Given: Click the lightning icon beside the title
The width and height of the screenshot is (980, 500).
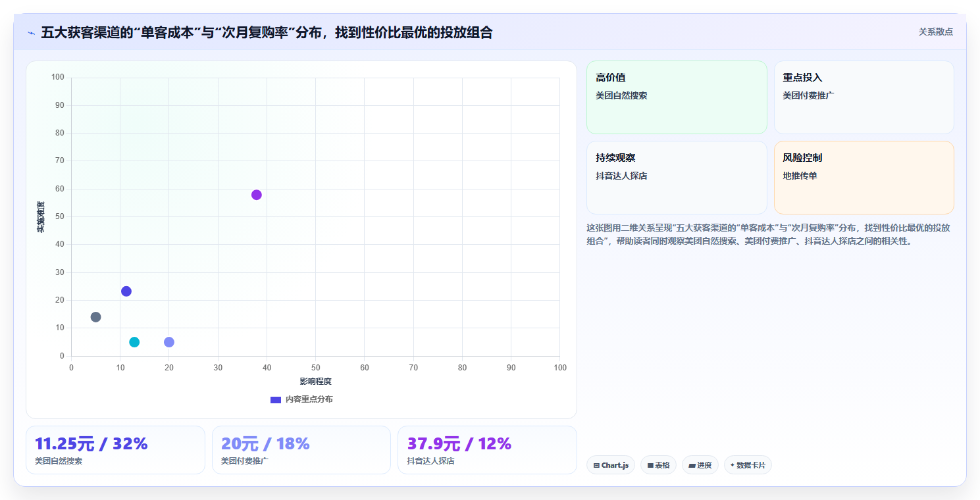Looking at the screenshot, I should pos(31,32).
